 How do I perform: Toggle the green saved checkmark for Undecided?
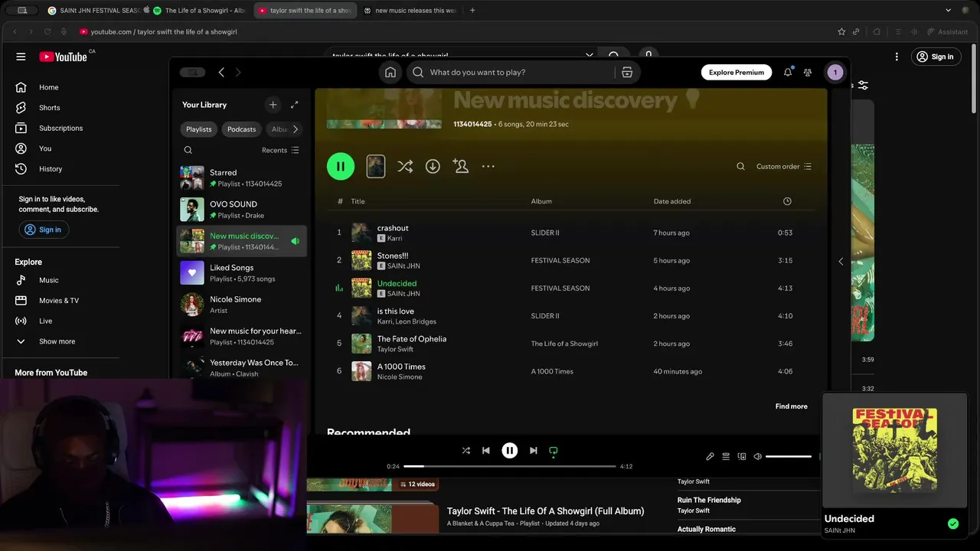[953, 524]
